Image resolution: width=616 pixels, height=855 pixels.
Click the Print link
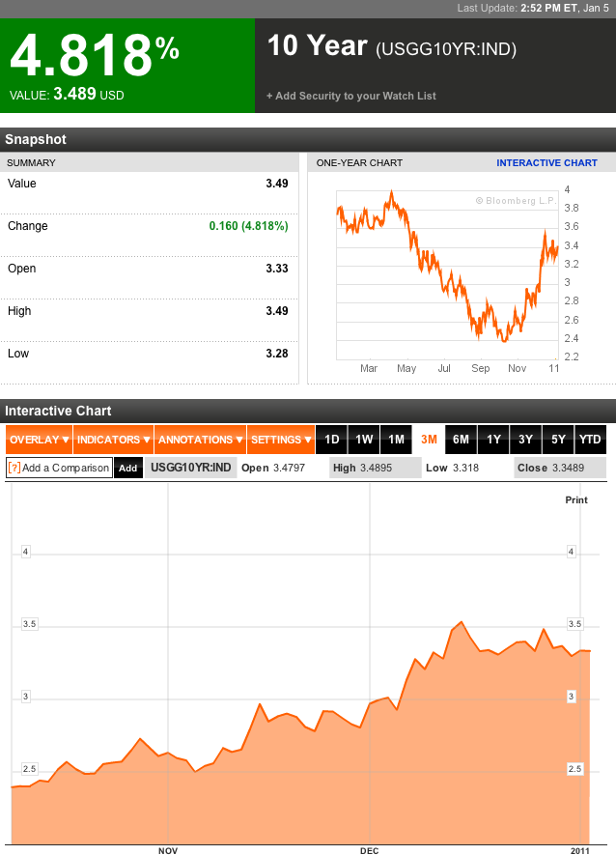tap(576, 500)
